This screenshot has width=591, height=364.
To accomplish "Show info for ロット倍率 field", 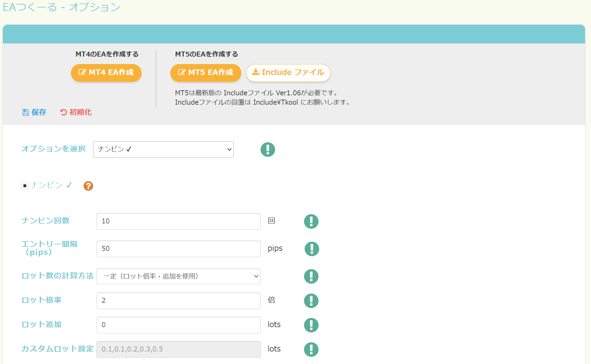I will pyautogui.click(x=311, y=301).
